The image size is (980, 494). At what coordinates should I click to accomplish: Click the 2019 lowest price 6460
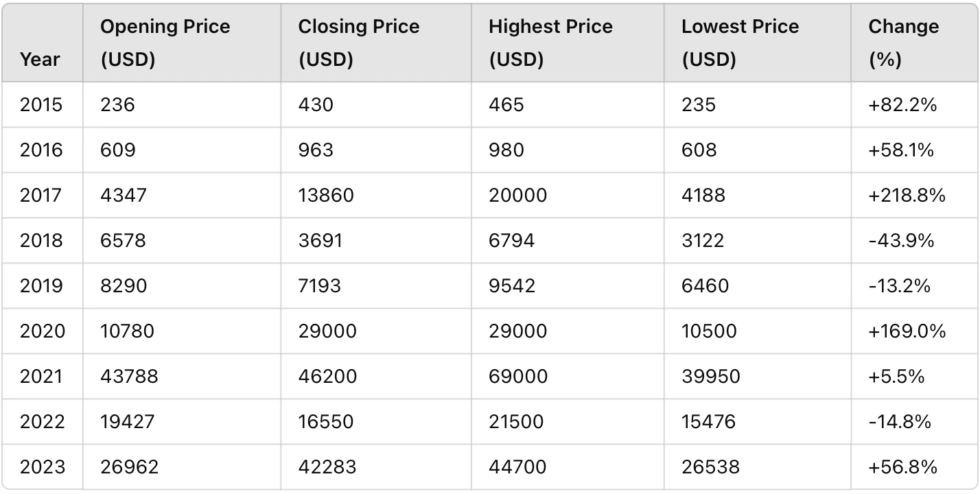coord(705,286)
